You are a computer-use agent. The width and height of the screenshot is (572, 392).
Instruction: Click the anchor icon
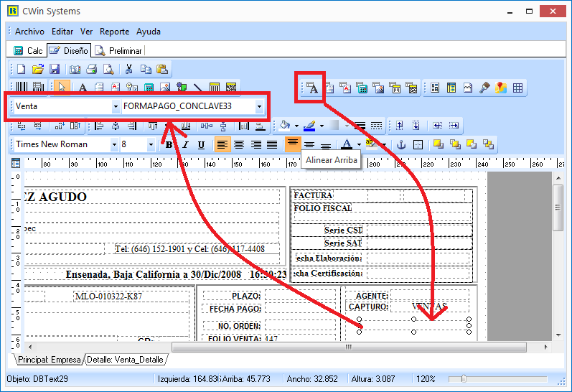coord(401,144)
